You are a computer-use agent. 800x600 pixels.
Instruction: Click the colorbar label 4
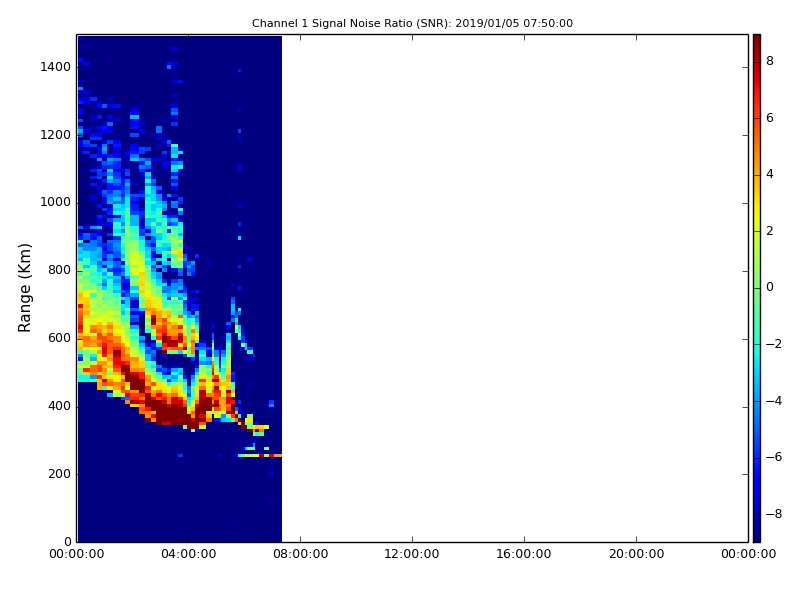tap(770, 174)
